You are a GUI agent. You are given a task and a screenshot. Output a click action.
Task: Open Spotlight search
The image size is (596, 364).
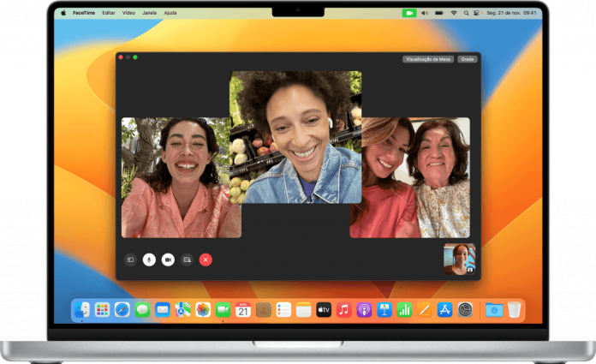coord(466,13)
